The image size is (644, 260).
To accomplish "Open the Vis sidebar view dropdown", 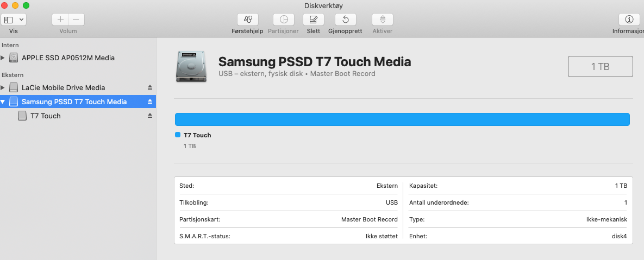I will pyautogui.click(x=14, y=20).
